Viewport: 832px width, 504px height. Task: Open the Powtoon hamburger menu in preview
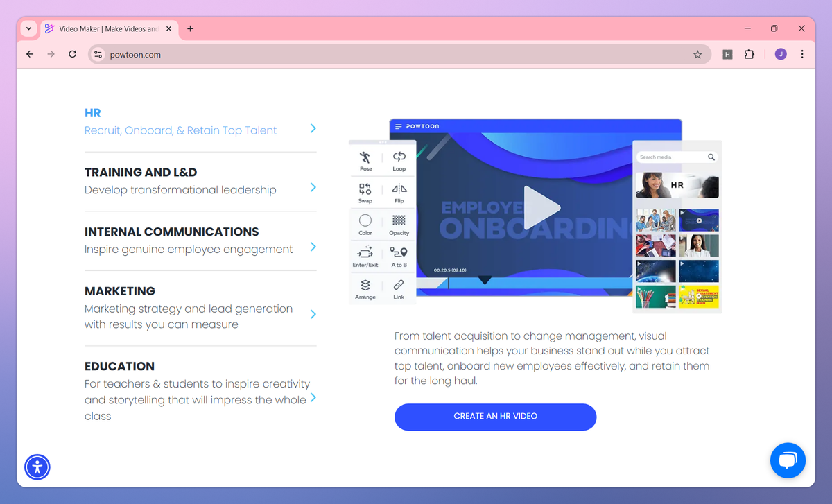[399, 127]
